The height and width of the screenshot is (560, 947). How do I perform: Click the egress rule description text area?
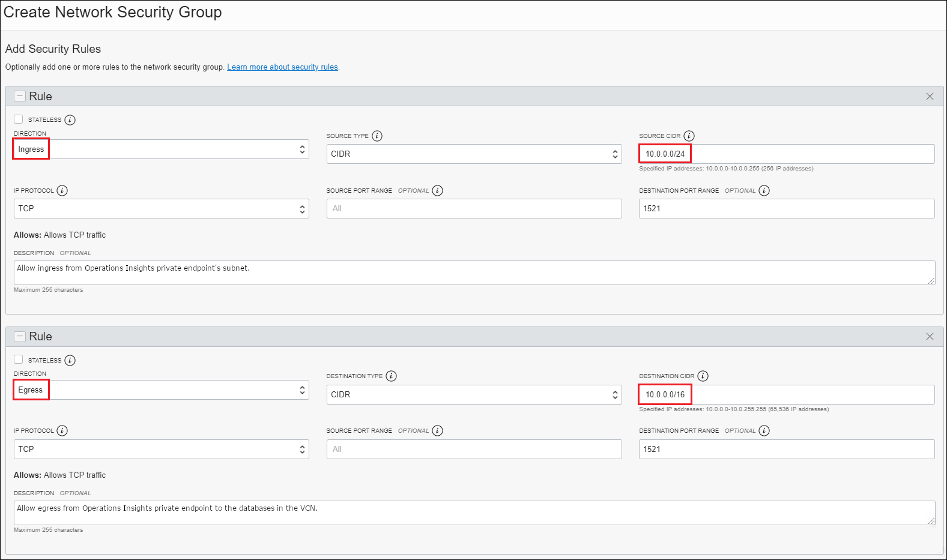point(474,513)
